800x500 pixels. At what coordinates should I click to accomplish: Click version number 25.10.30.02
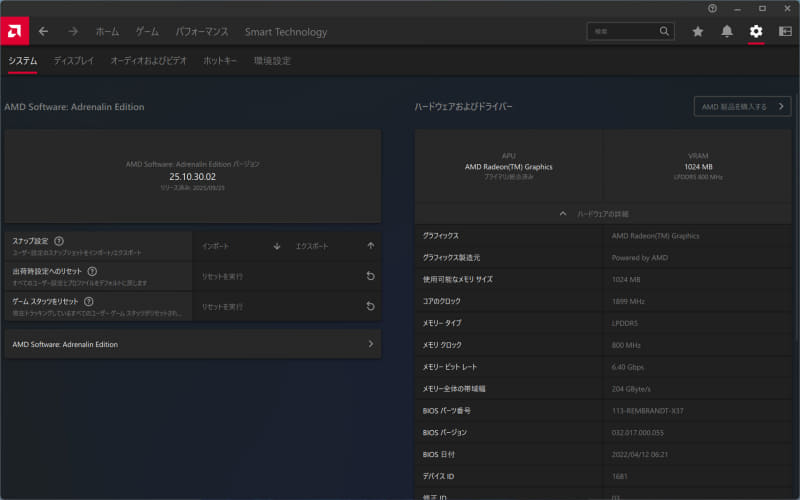click(x=192, y=177)
